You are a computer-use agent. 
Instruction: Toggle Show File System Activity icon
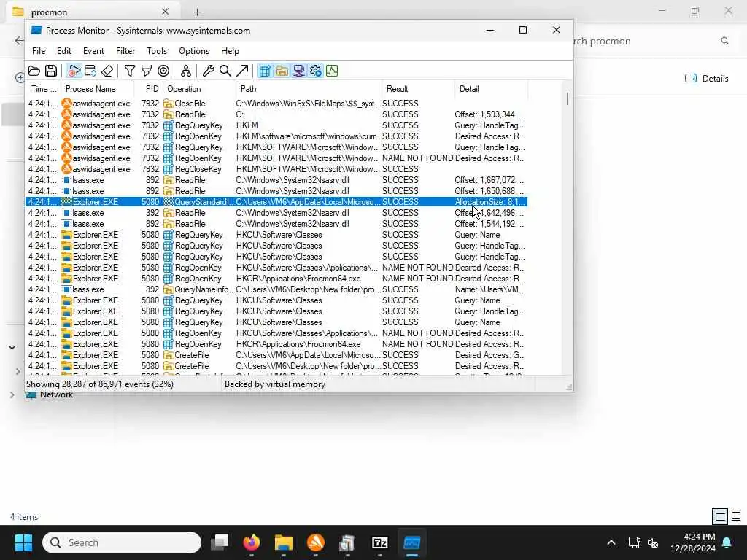click(x=282, y=71)
